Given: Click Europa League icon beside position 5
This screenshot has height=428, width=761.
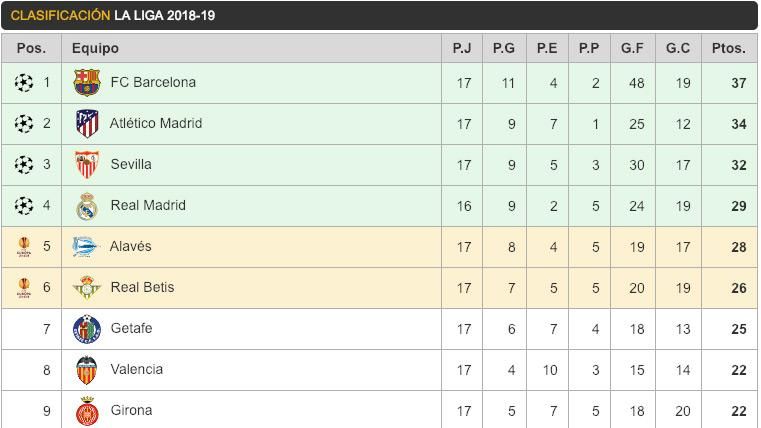Looking at the screenshot, I should (24, 247).
